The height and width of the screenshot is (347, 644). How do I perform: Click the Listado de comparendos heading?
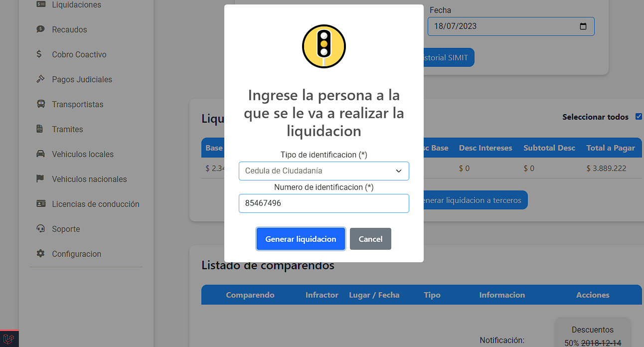(268, 265)
